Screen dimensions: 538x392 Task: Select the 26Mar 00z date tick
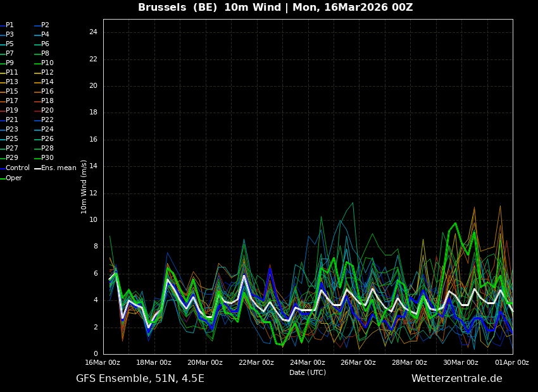click(x=358, y=363)
